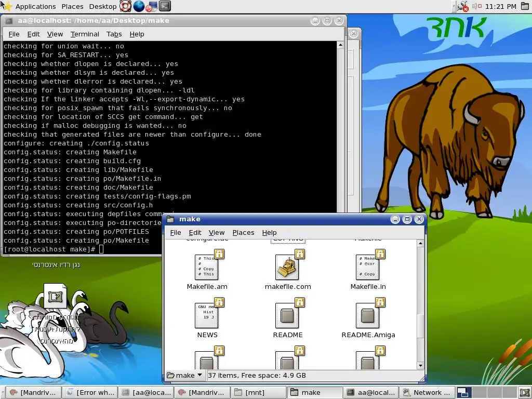
Task: Open the terminal window's View menu
Action: (55, 34)
